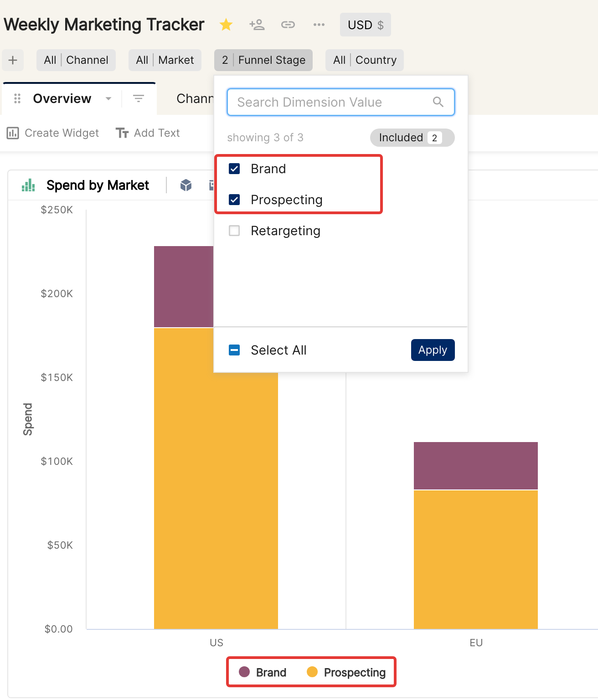This screenshot has width=598, height=700.
Task: Copy link using the chain icon
Action: [x=288, y=25]
